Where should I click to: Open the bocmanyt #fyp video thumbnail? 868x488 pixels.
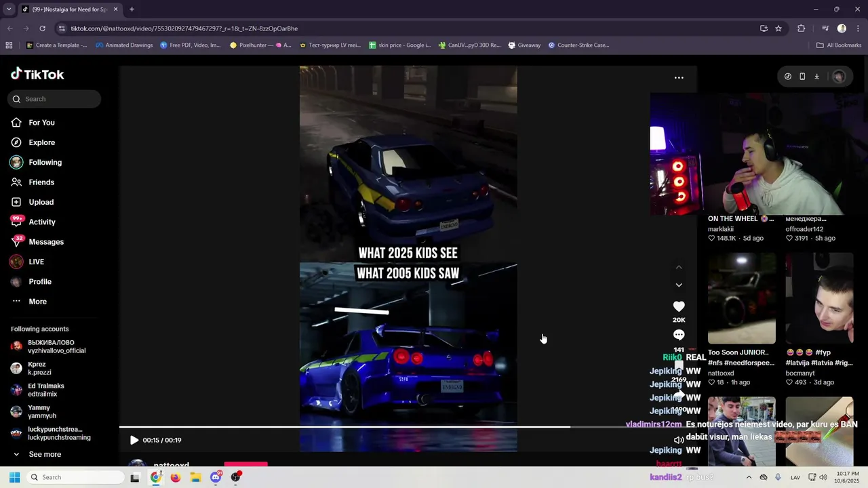(x=819, y=298)
